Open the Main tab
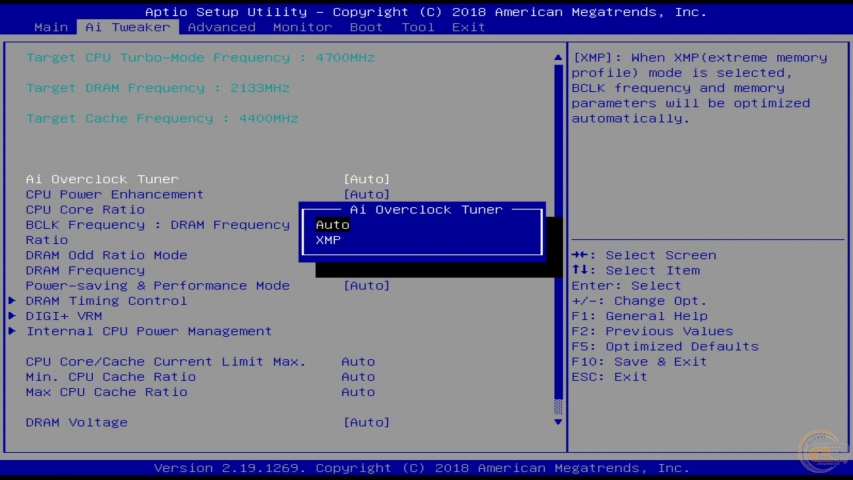This screenshot has width=853, height=480. (51, 27)
